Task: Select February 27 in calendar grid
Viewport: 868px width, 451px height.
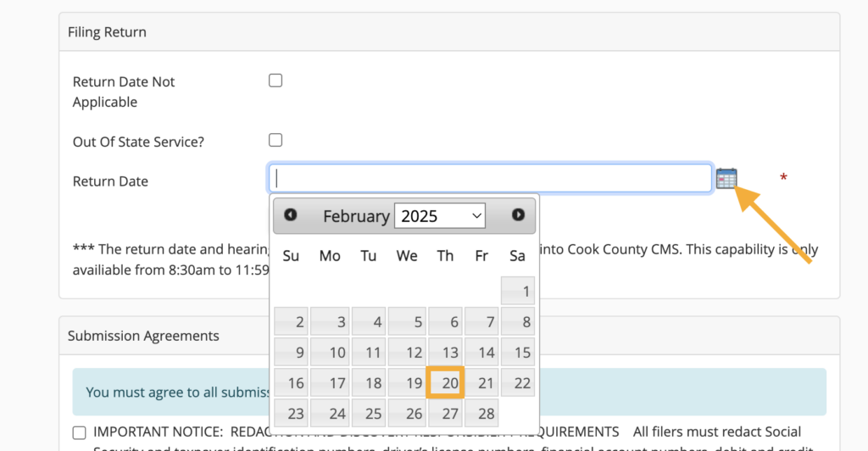Action: 446,414
